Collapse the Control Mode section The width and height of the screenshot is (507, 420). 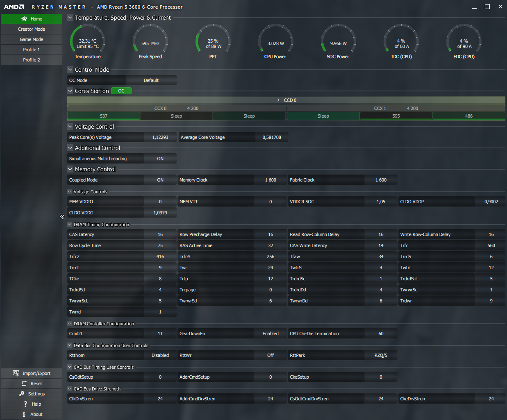[x=70, y=70]
